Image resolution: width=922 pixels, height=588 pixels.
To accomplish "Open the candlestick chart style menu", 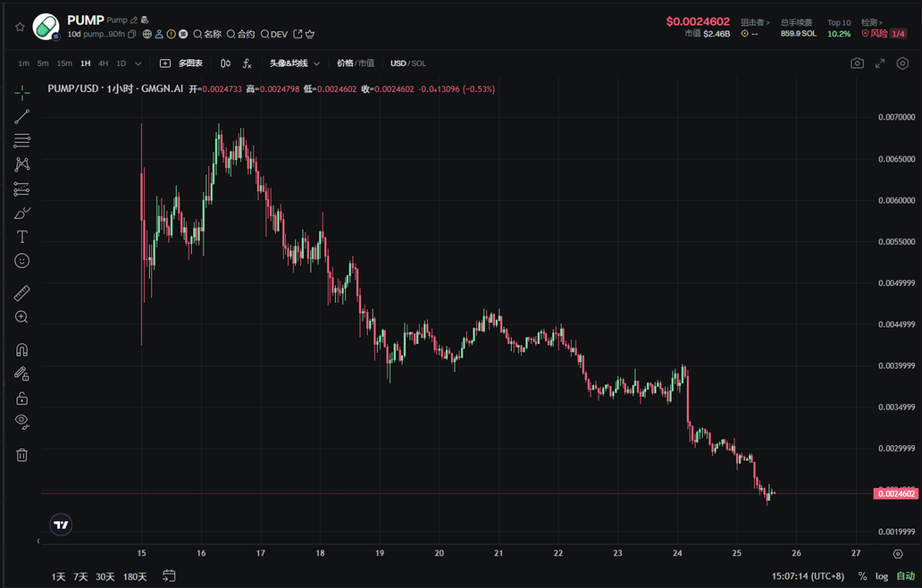I will tap(225, 63).
